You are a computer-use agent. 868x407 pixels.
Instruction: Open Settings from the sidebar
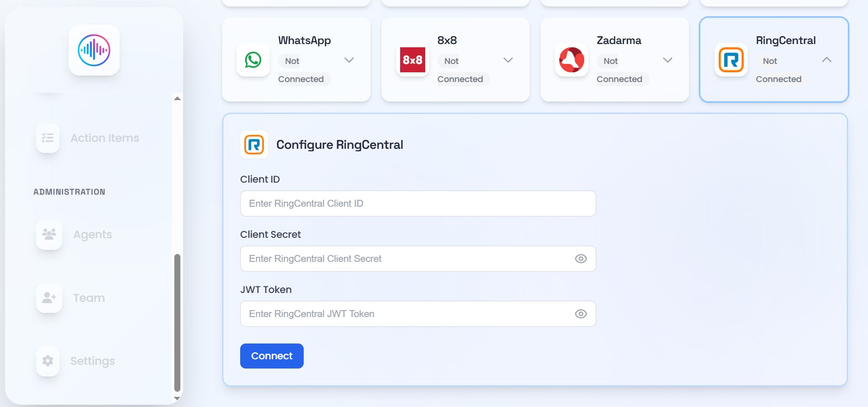(x=93, y=361)
